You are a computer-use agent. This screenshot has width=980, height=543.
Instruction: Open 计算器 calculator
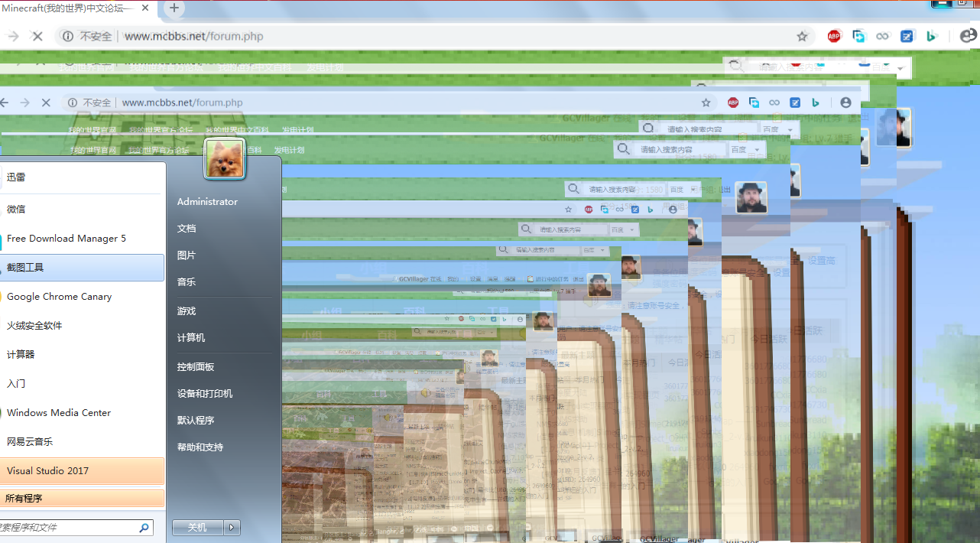[82, 354]
